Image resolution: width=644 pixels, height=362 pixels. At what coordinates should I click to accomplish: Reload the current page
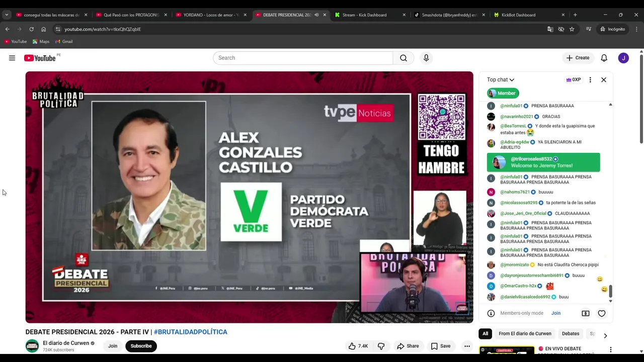point(31,29)
